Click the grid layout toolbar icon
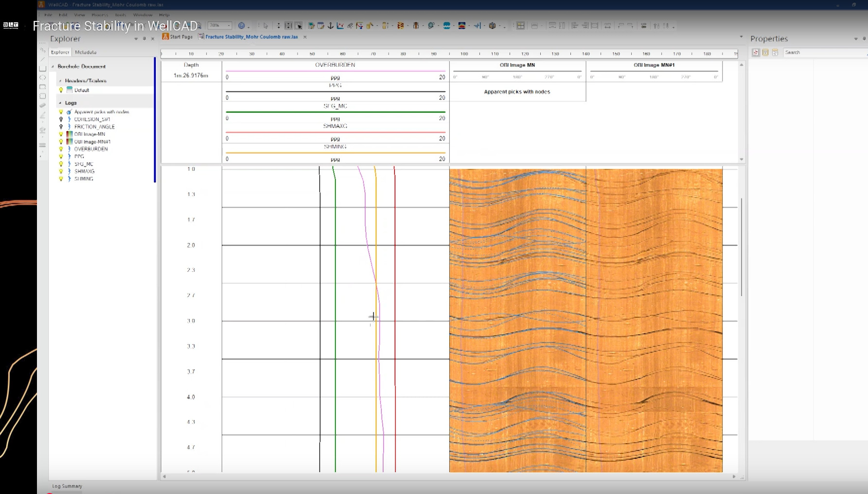This screenshot has height=494, width=868. (x=520, y=26)
